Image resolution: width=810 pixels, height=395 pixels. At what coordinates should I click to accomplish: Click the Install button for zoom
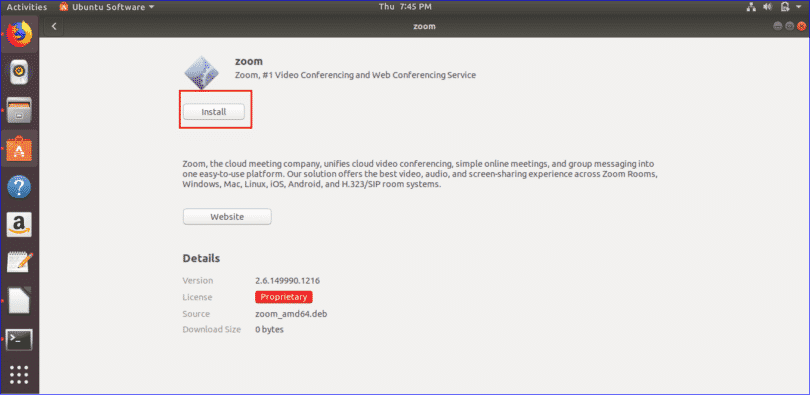(213, 112)
